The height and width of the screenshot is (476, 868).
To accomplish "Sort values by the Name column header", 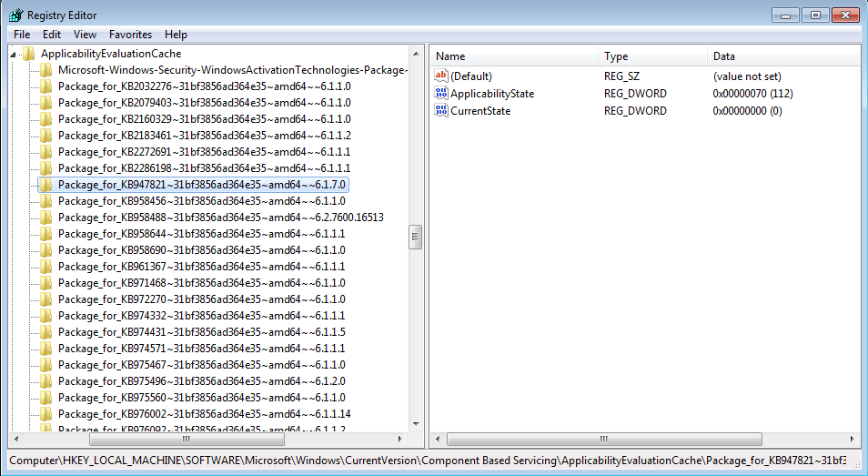I will pos(514,56).
